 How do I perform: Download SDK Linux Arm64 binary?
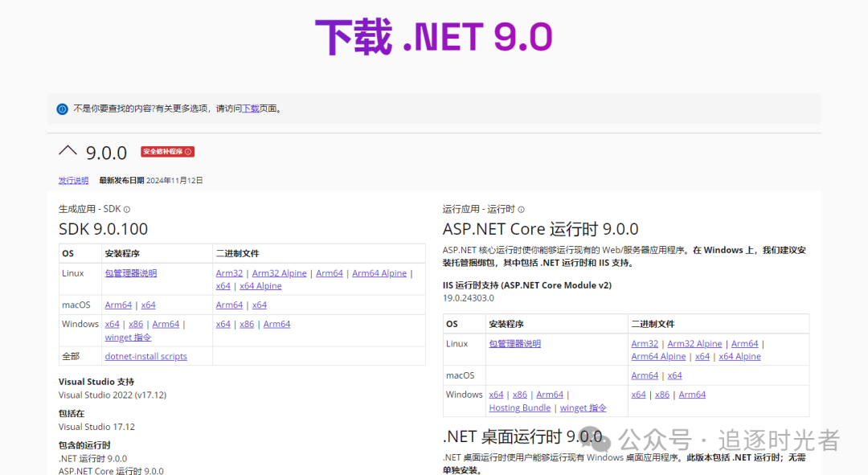pyautogui.click(x=330, y=273)
